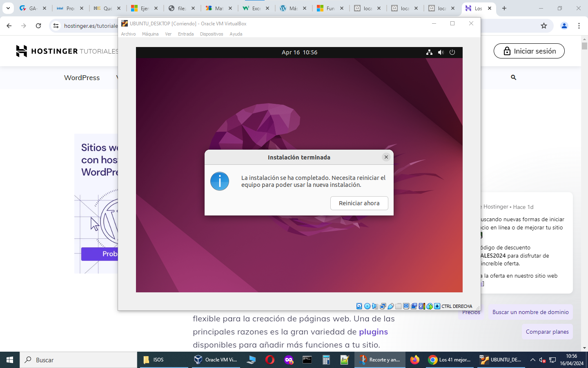Click the audio icon in VirtualBox status bar
588x368 pixels.
pyautogui.click(x=375, y=306)
